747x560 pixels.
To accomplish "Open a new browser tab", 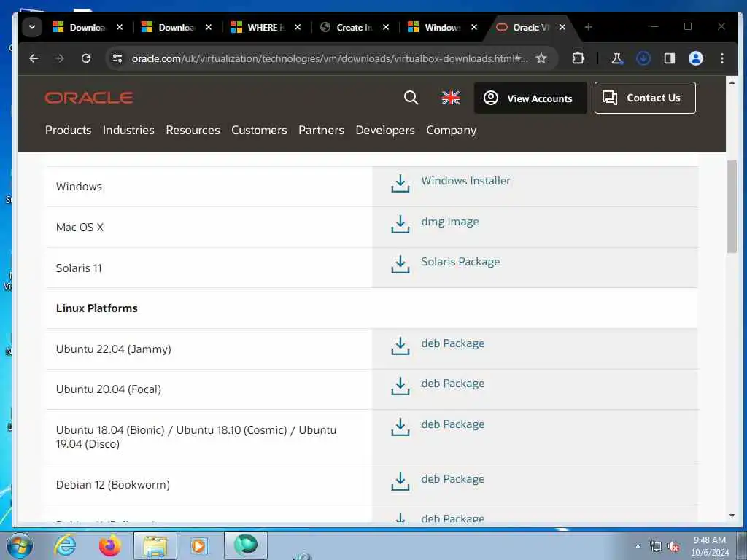I will (589, 27).
